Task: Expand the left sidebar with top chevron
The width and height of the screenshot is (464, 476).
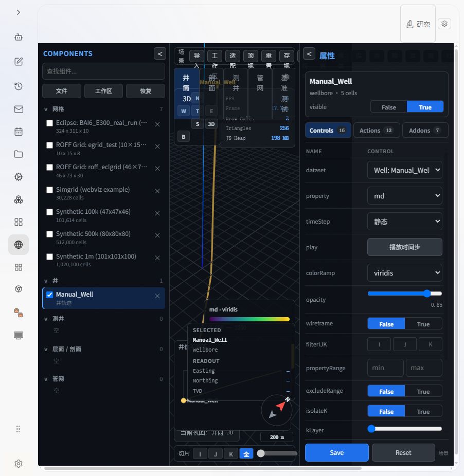Action: point(19,12)
